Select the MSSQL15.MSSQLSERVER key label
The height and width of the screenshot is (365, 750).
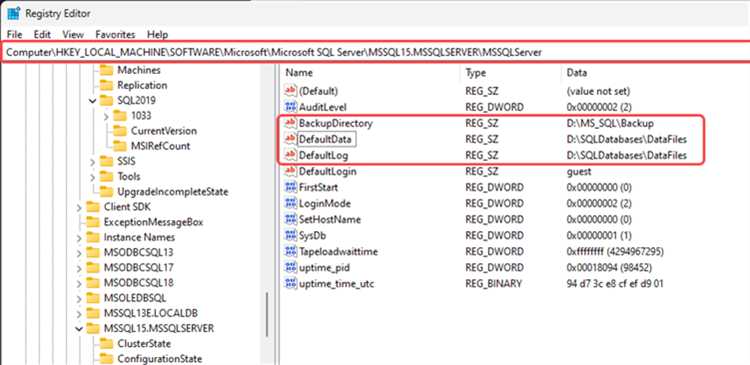159,329
